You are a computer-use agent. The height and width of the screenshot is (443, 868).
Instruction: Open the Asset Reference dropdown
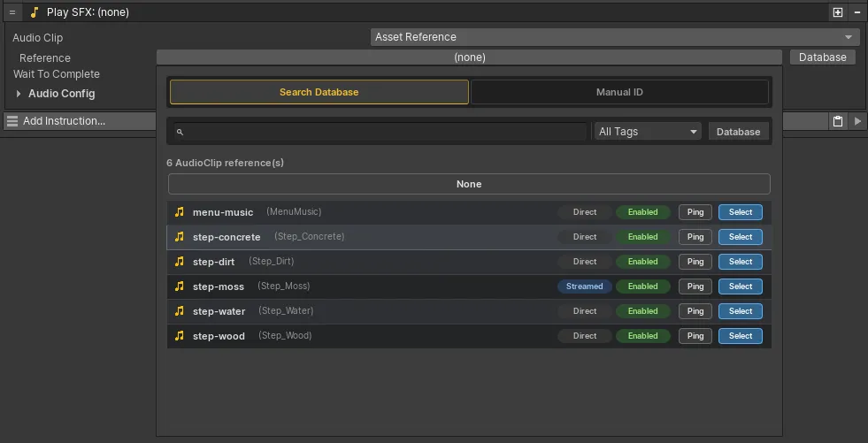pyautogui.click(x=613, y=37)
